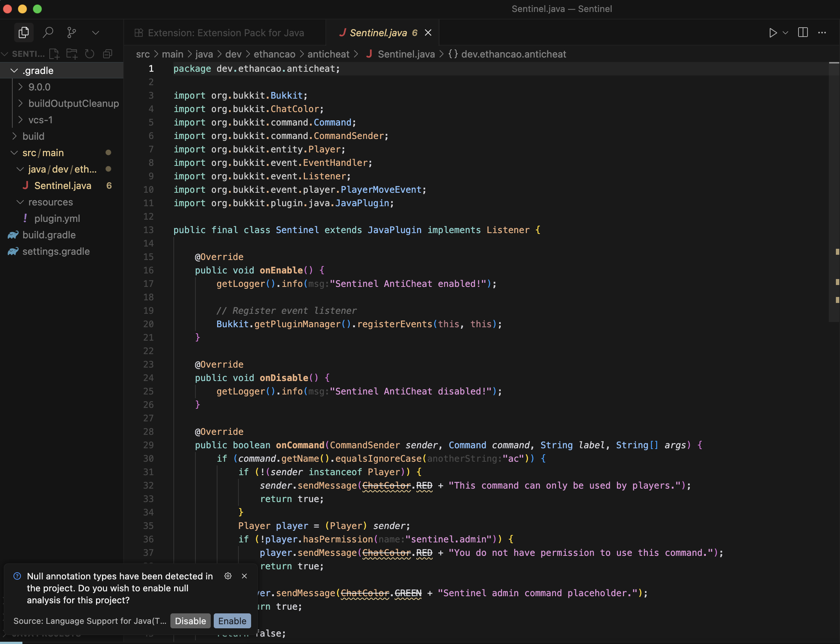Click the New File icon in explorer

tap(54, 54)
